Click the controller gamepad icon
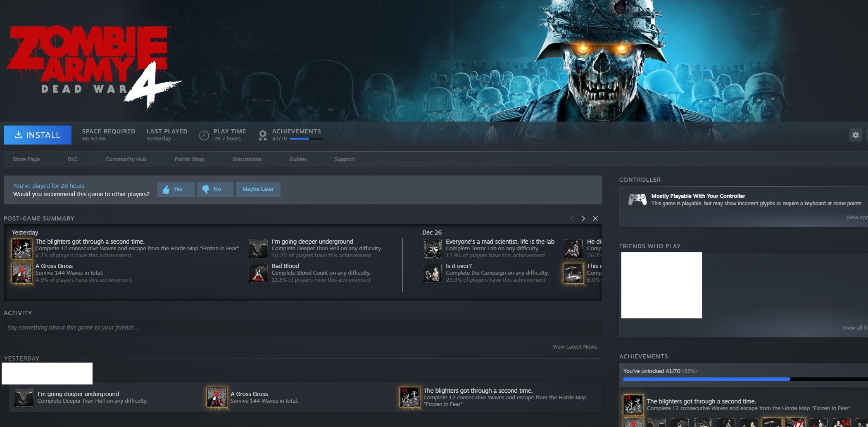868x427 pixels. (637, 199)
